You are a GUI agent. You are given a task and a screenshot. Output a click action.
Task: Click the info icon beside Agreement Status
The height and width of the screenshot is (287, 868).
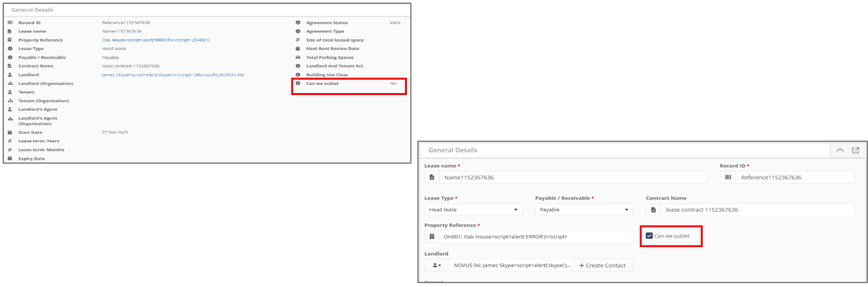298,22
